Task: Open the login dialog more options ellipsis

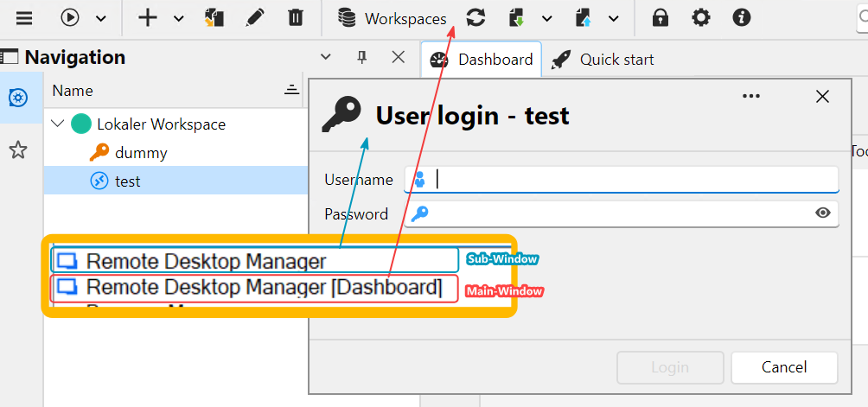Action: (x=750, y=96)
